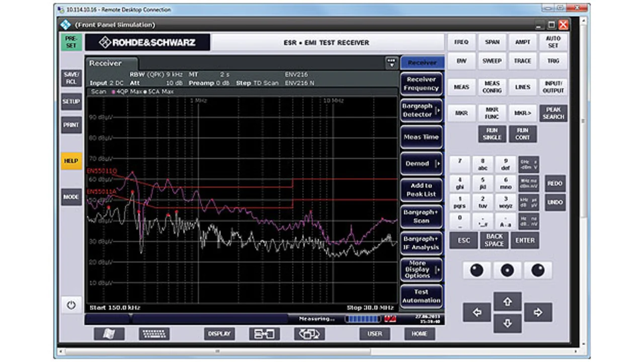The width and height of the screenshot is (644, 362).
Task: Toggle RUN CONT continuous measurement
Action: tap(522, 134)
